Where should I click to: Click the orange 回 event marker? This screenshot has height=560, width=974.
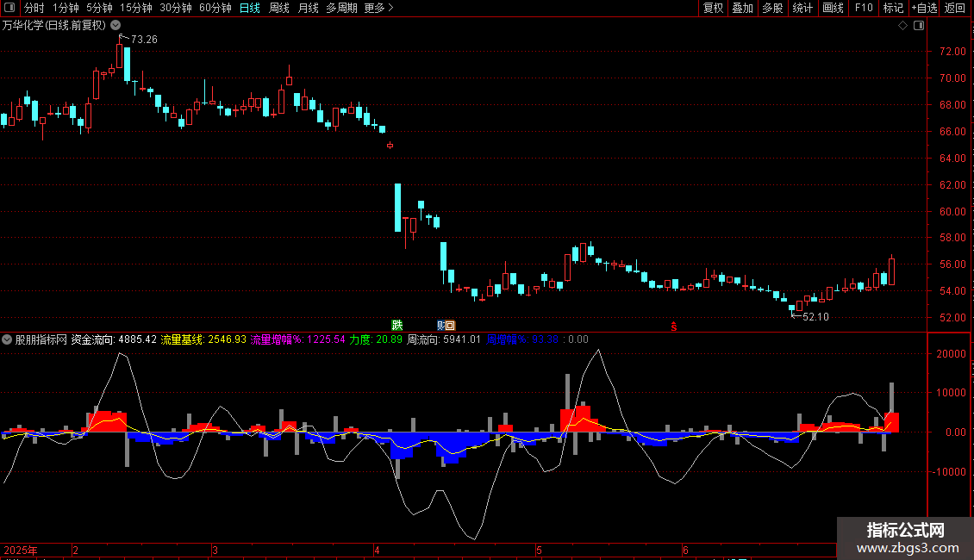point(451,326)
